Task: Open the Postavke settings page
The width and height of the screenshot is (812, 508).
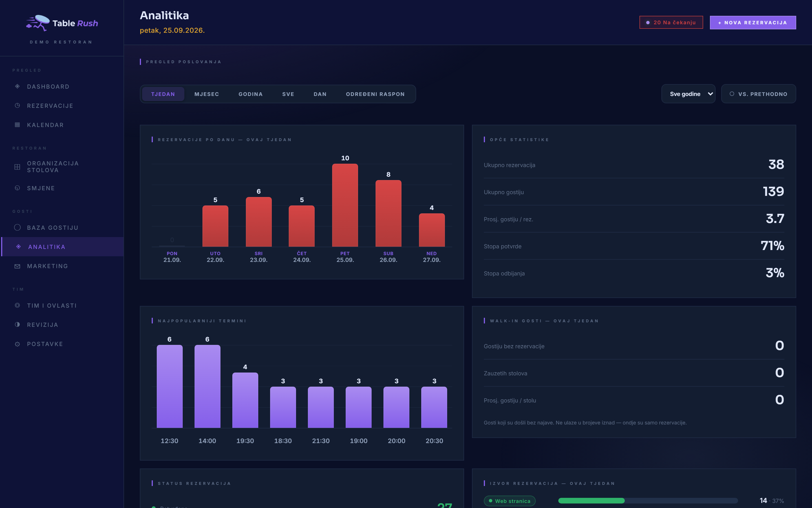Action: tap(62, 344)
